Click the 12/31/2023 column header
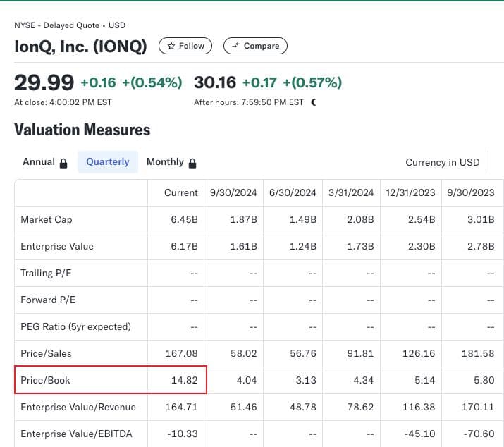Viewport: 504px width, 447px height. pos(411,192)
